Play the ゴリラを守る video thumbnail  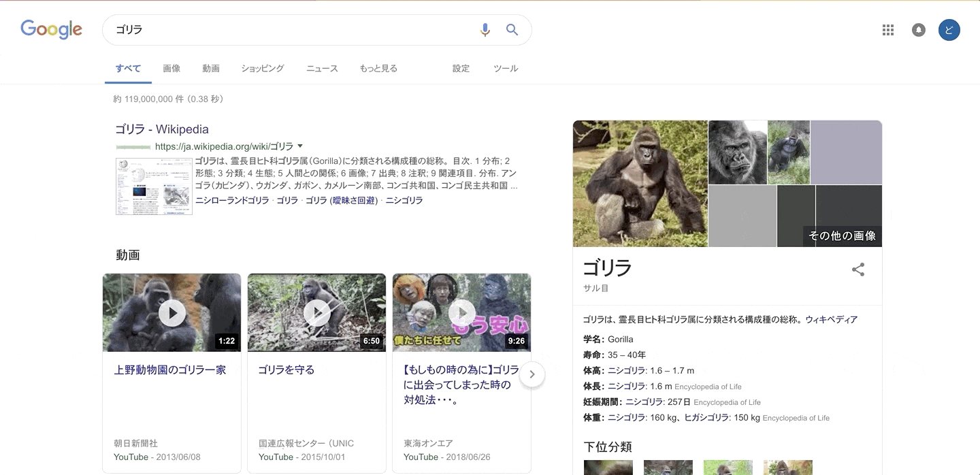click(x=317, y=313)
